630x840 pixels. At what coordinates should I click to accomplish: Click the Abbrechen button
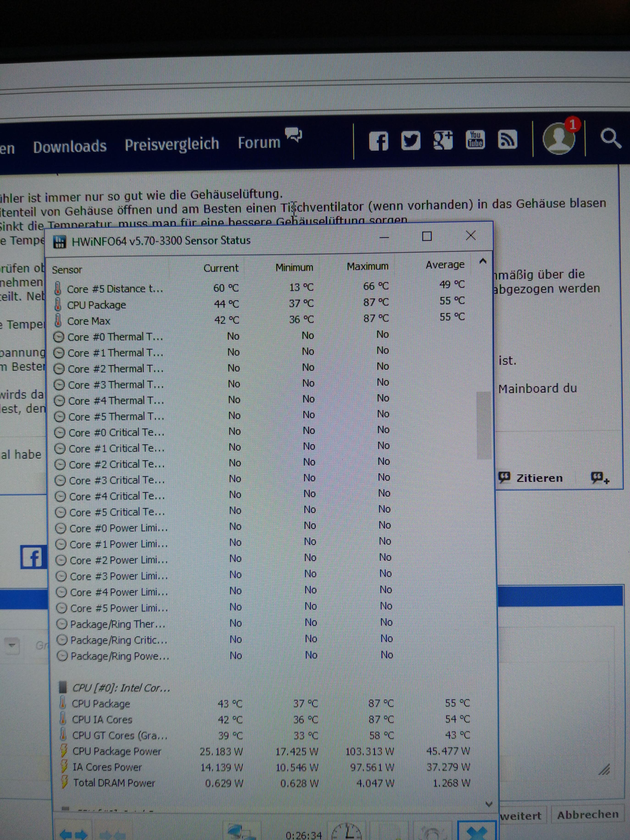[x=587, y=814]
